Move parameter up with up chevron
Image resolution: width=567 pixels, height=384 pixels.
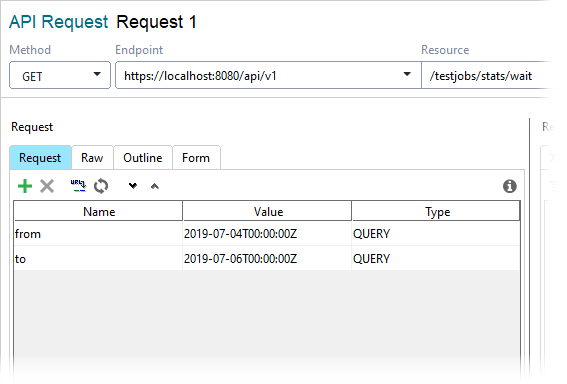[x=155, y=186]
